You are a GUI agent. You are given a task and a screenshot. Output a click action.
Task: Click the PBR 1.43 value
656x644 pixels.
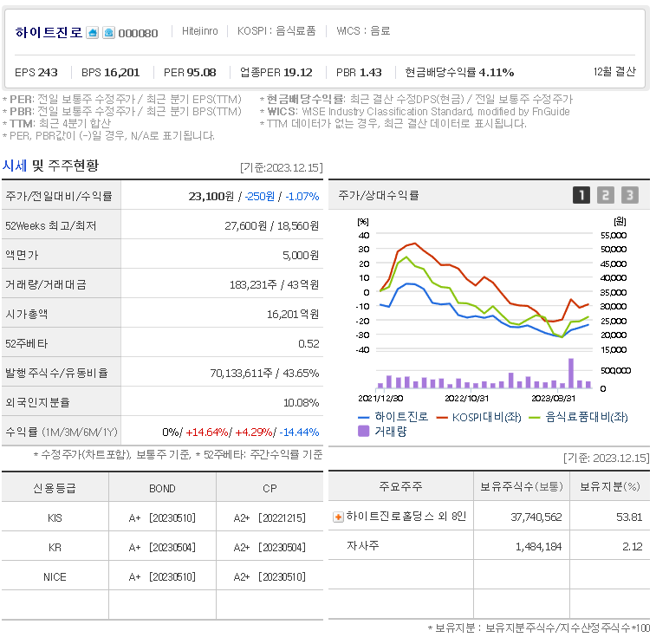click(x=359, y=73)
